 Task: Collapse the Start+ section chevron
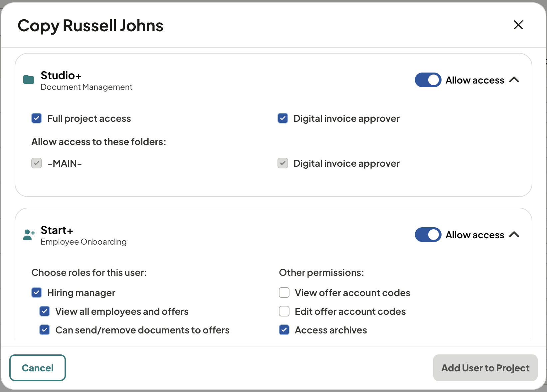click(x=514, y=235)
